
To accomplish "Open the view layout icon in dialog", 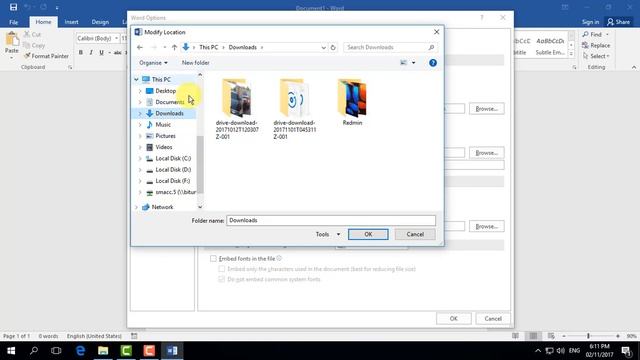I will click(403, 62).
